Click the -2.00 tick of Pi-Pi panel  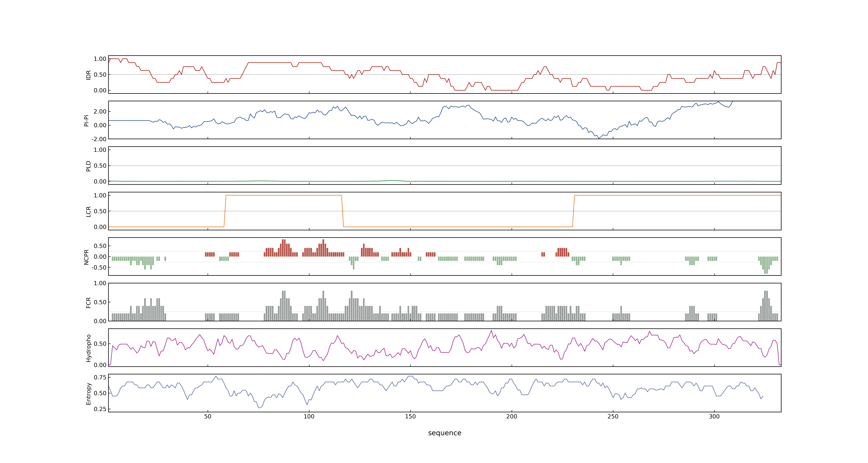pyautogui.click(x=99, y=139)
